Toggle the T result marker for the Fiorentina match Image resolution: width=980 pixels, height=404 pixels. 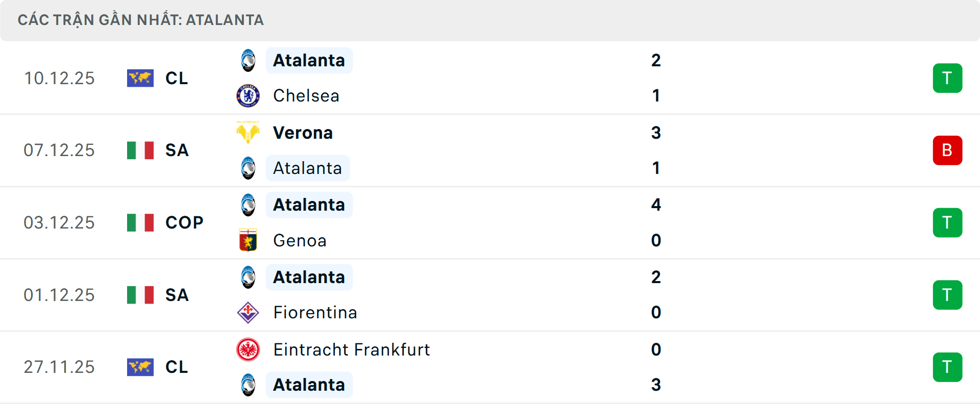click(948, 295)
